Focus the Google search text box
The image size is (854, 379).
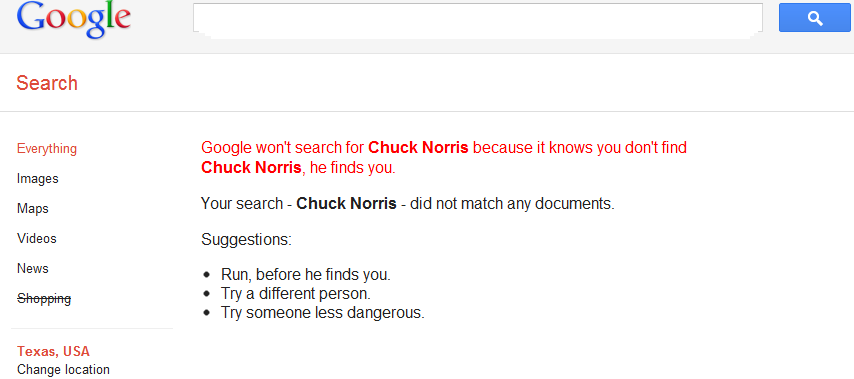tap(478, 20)
